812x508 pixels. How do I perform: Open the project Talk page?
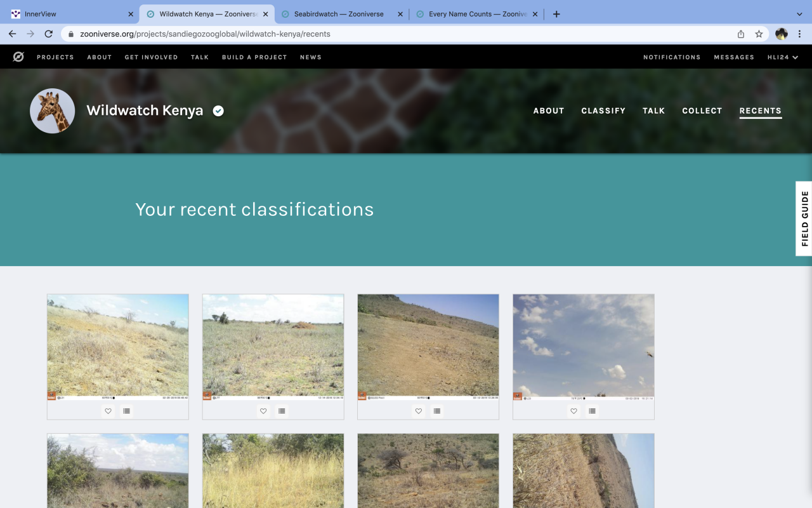[x=653, y=110]
